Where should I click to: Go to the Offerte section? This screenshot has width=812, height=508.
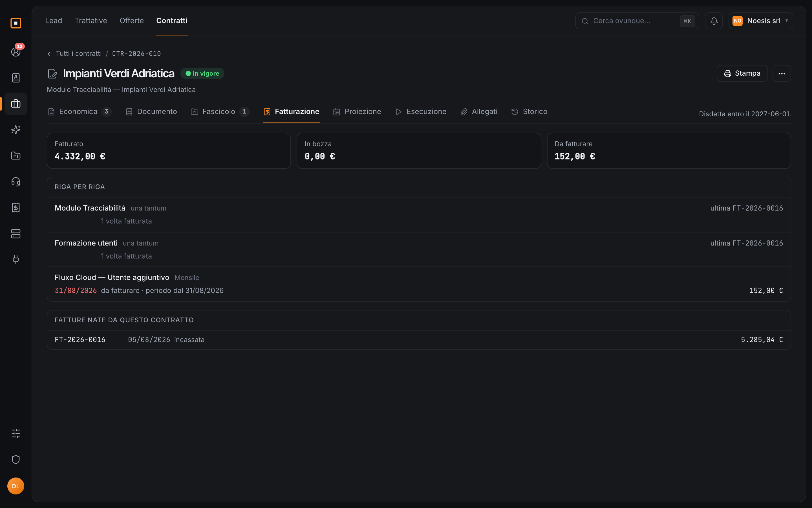(132, 21)
